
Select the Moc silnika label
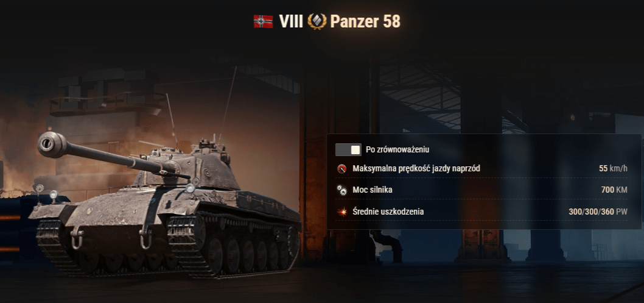point(372,190)
